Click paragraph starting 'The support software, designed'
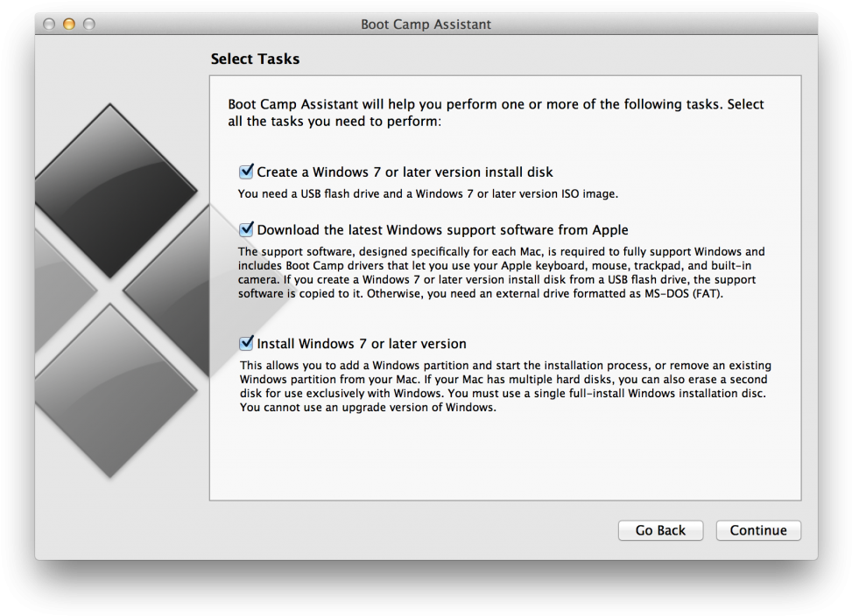The image size is (852, 616). (x=501, y=272)
